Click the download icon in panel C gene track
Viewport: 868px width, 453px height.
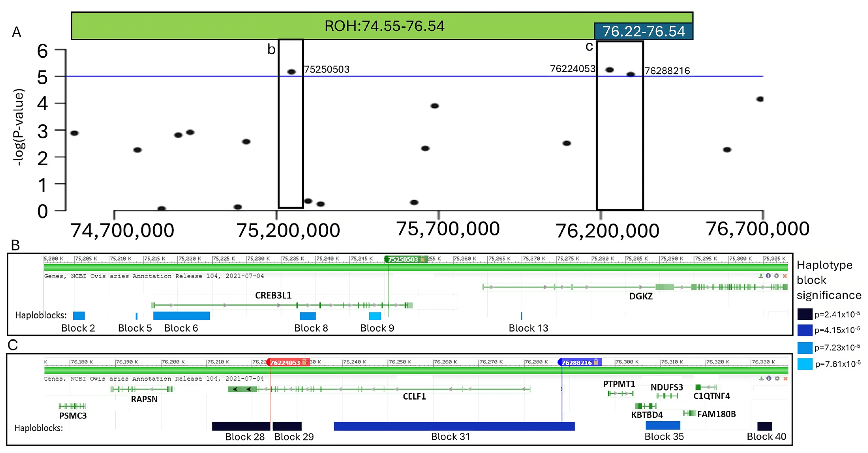(x=761, y=378)
